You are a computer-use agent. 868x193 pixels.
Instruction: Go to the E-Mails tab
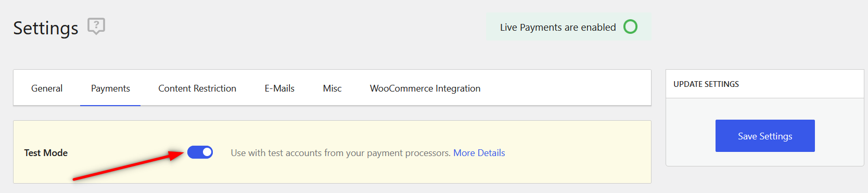tap(279, 88)
